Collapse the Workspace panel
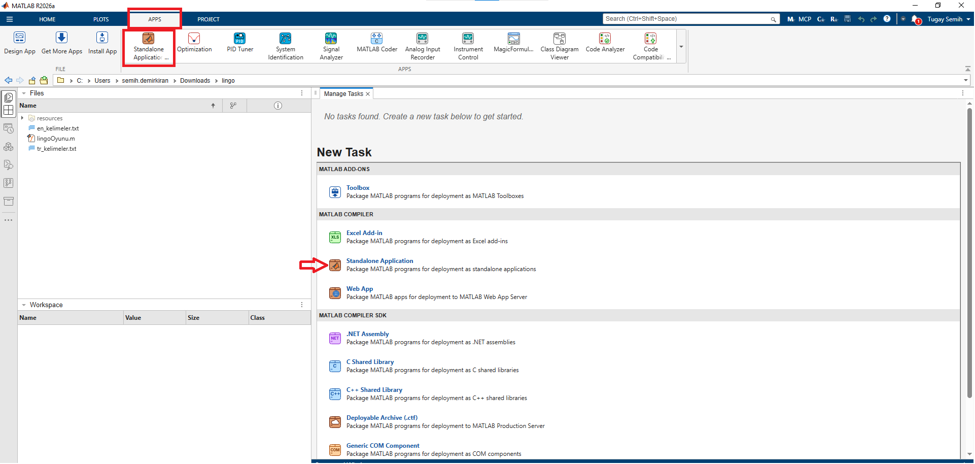Viewport: 975px width, 464px height. (x=23, y=305)
